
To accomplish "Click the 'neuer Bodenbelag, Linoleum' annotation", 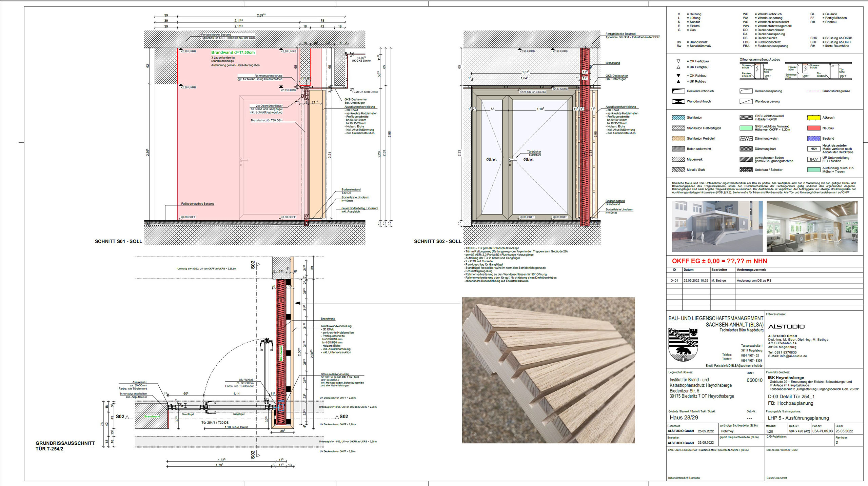I will pyautogui.click(x=360, y=208).
